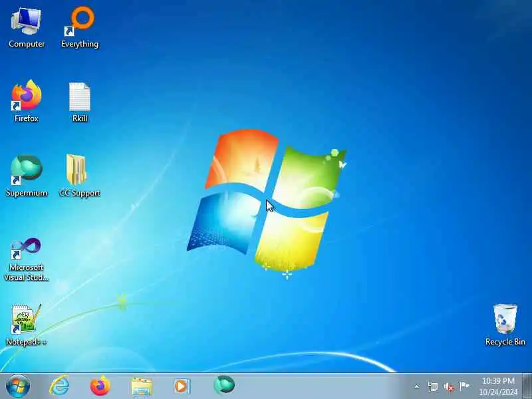
Task: Launch Internet Explorer from the taskbar
Action: (59, 386)
